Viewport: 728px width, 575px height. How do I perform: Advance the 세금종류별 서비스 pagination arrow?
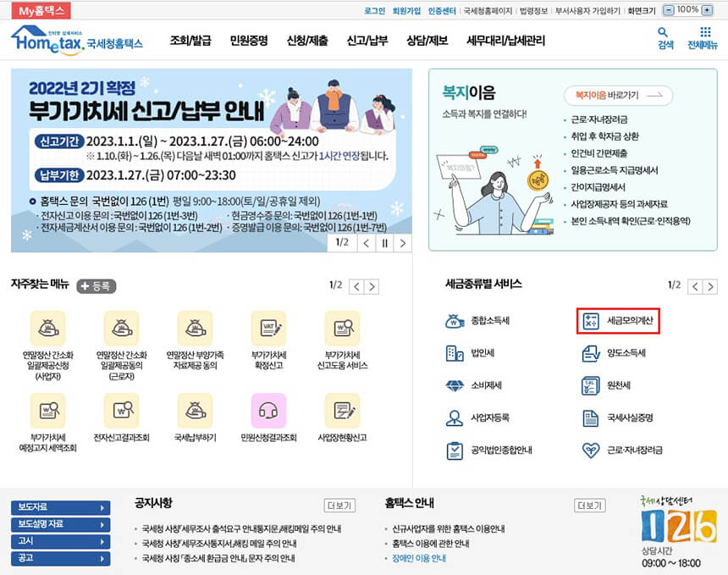tap(710, 285)
